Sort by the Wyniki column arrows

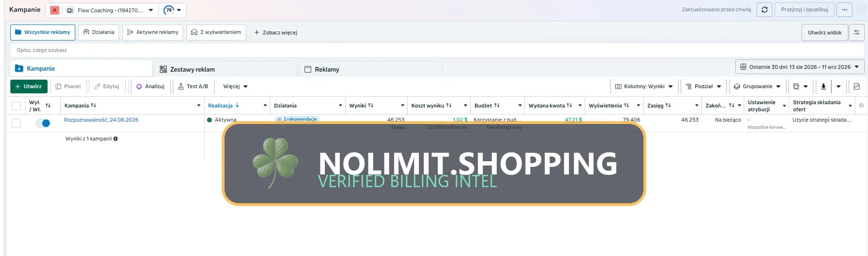[x=371, y=106]
